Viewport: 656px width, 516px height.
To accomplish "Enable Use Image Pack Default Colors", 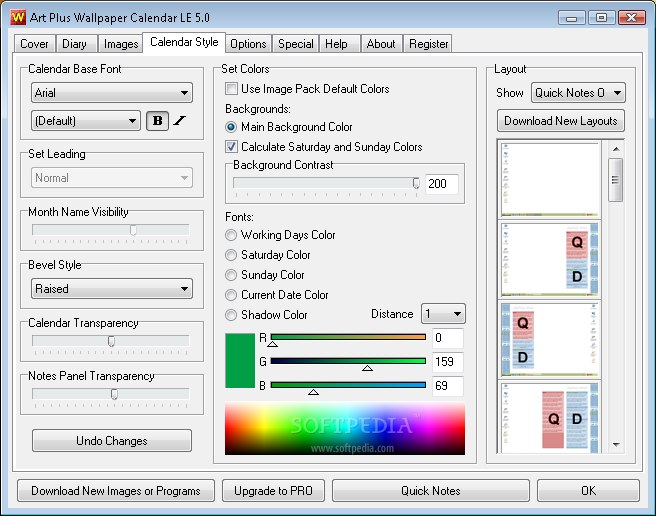I will coord(231,89).
